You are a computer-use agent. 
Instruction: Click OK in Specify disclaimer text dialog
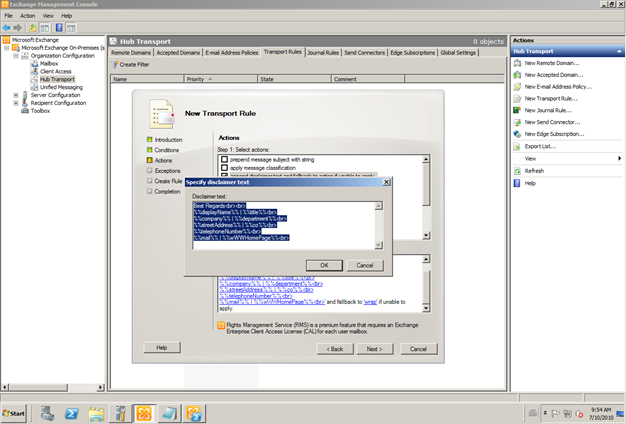pyautogui.click(x=324, y=265)
